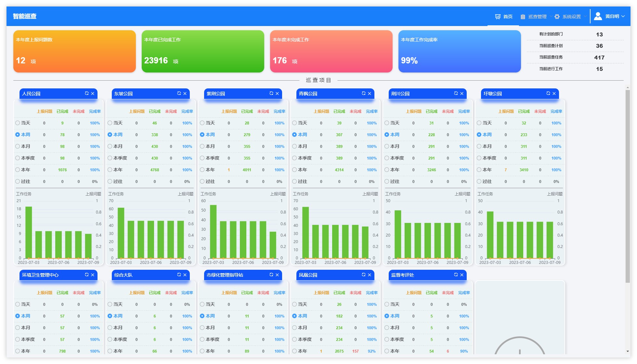
Task: Open the 本年度未完成工作 card
Action: 331,51
